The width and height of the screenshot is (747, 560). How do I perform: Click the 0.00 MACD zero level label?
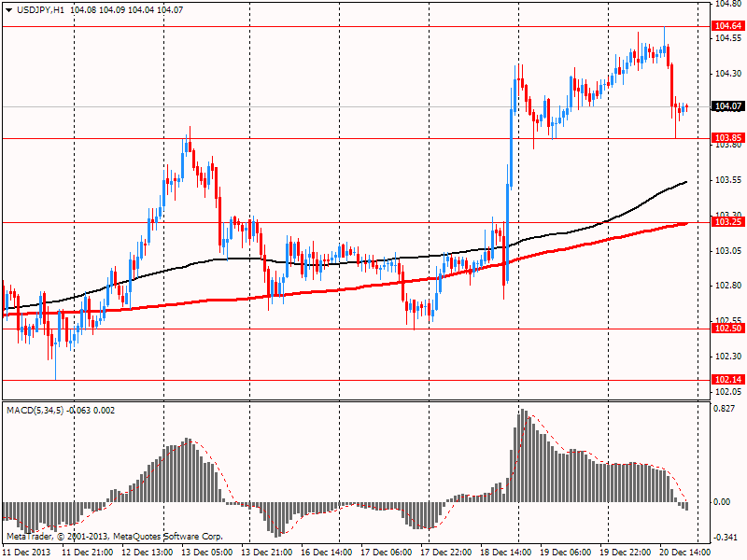tap(722, 502)
